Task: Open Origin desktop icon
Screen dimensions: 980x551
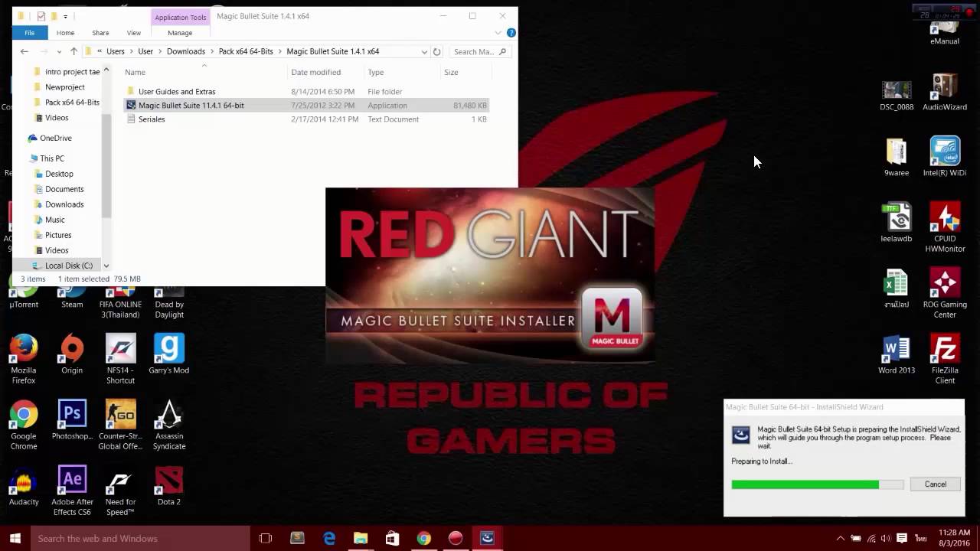Action: point(72,354)
